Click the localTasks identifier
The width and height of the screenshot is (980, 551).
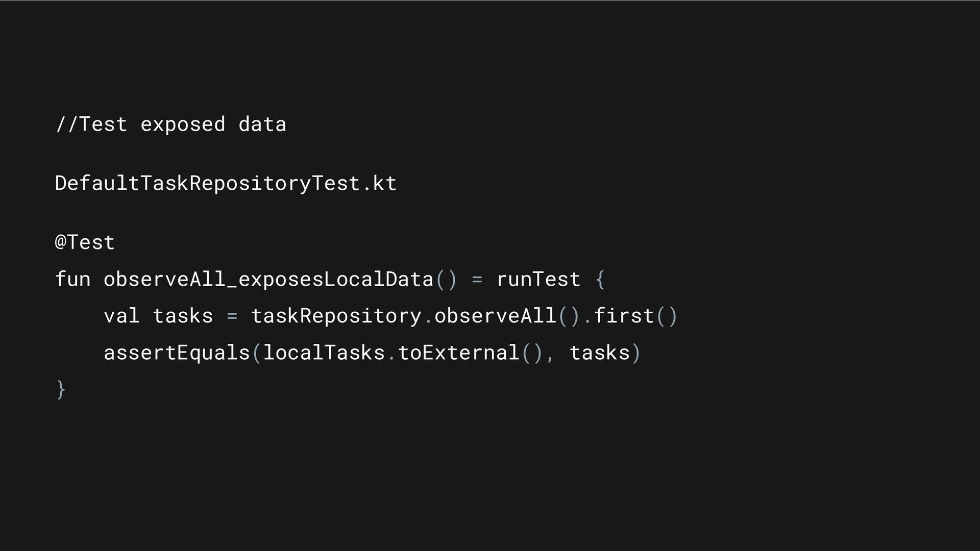click(x=324, y=353)
